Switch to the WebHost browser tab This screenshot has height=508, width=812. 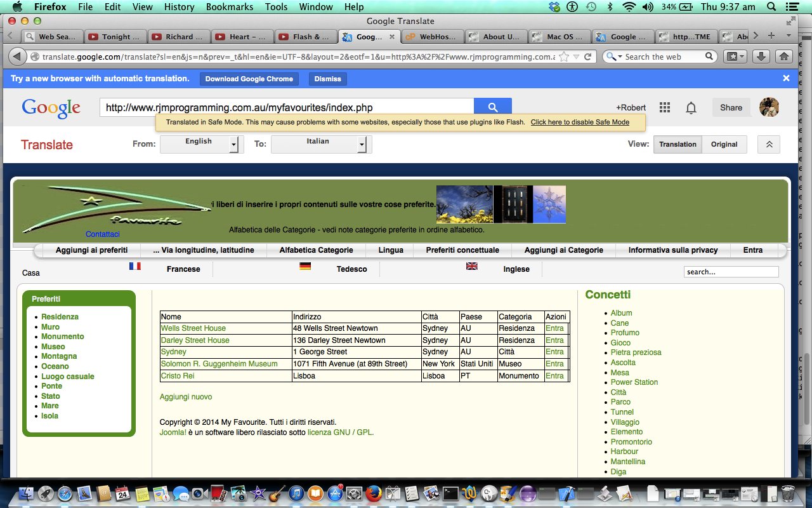point(432,37)
